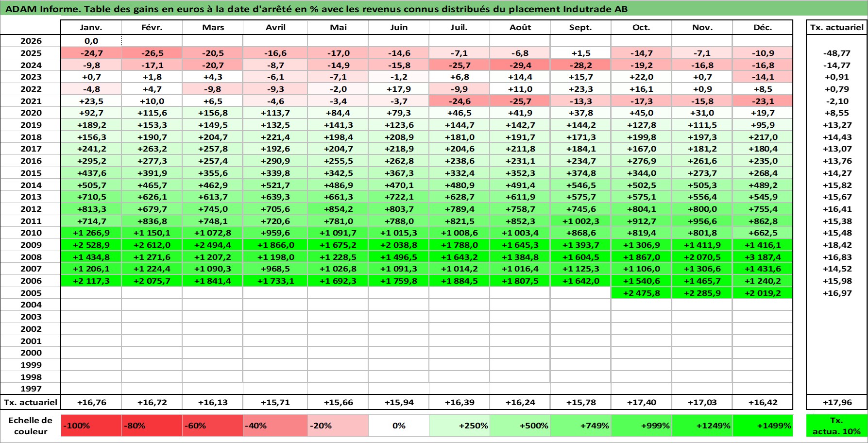This screenshot has width=868, height=443.
Task: Click the +1249% green scale swatch
Action: tap(702, 426)
